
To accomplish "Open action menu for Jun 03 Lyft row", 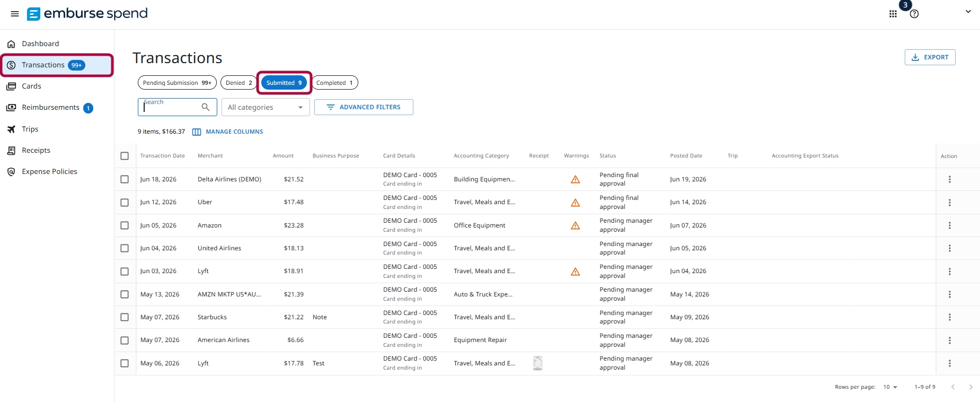I will (949, 271).
